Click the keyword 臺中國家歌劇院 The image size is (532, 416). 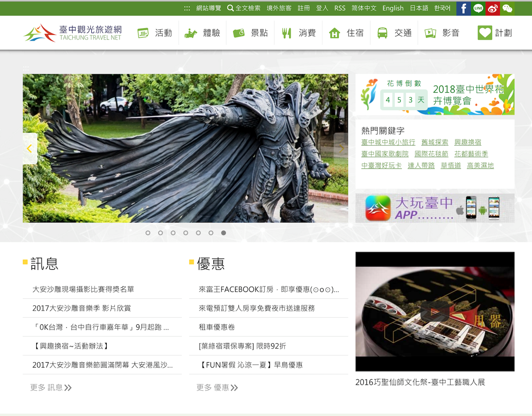385,154
